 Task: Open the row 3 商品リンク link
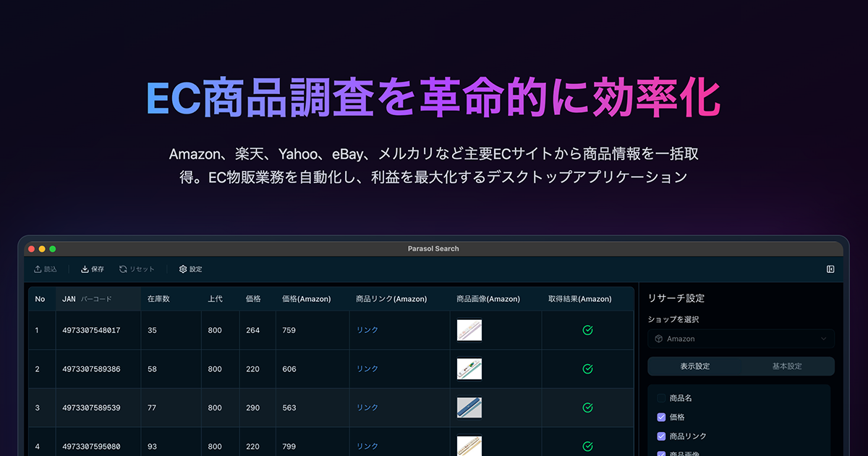pyautogui.click(x=367, y=408)
